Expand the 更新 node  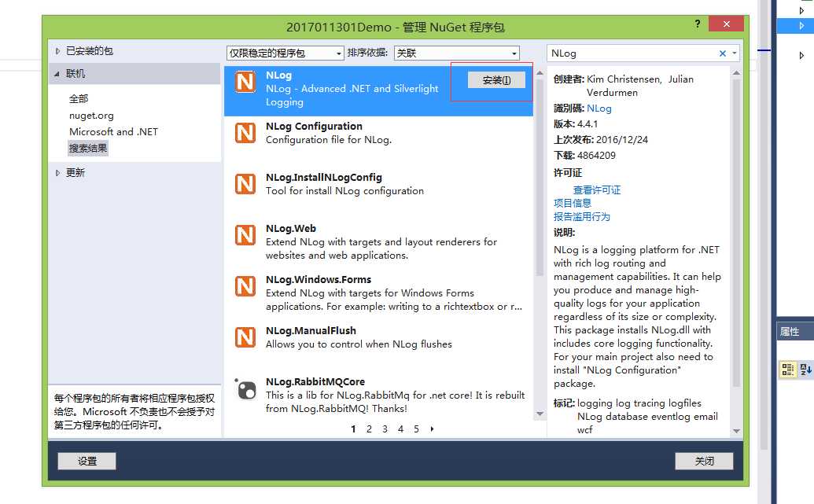pyautogui.click(x=57, y=173)
